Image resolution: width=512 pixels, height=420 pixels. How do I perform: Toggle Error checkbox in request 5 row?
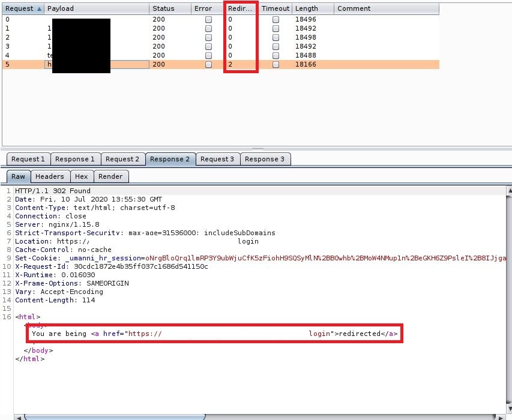[x=208, y=64]
